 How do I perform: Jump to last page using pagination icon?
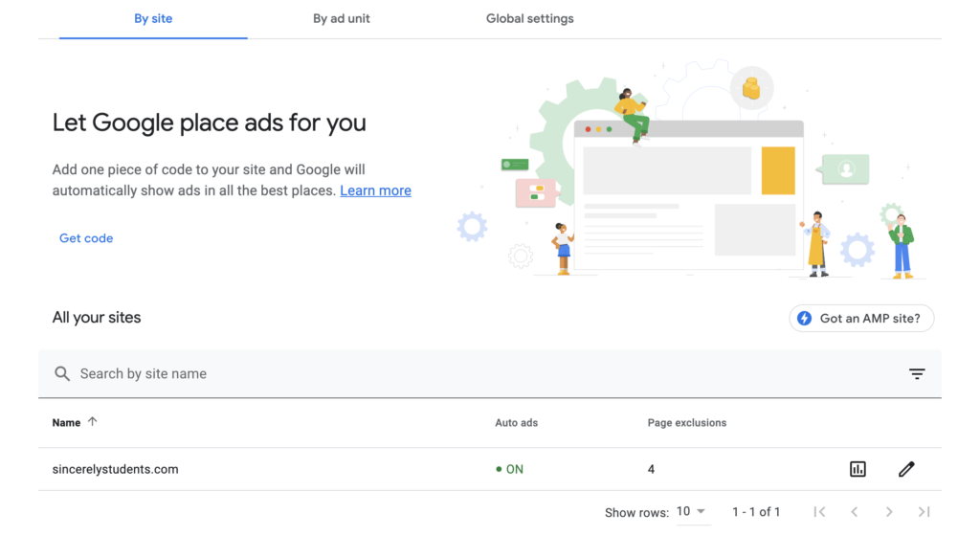click(x=923, y=512)
